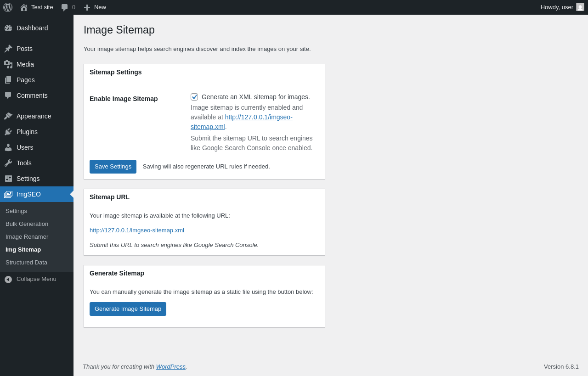
Task: Click Collapse Menu label
Action: tap(36, 279)
